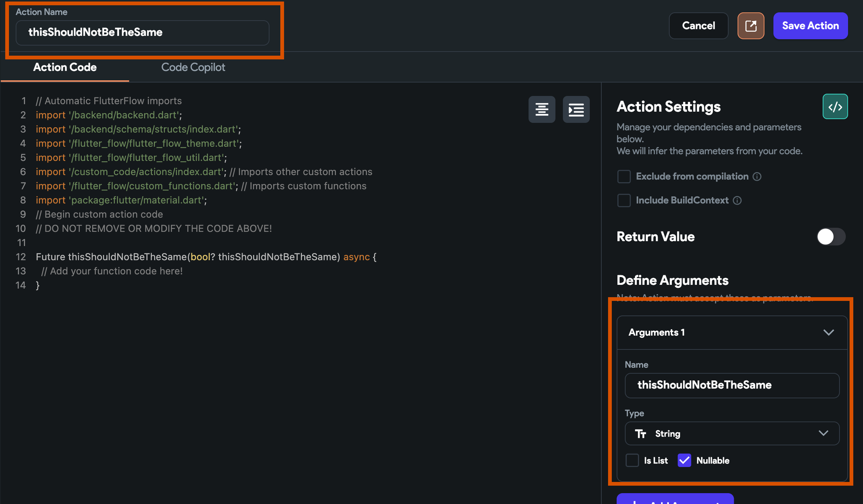The image size is (863, 504).
Task: Enable Exclude from compilation checkbox
Action: [624, 176]
